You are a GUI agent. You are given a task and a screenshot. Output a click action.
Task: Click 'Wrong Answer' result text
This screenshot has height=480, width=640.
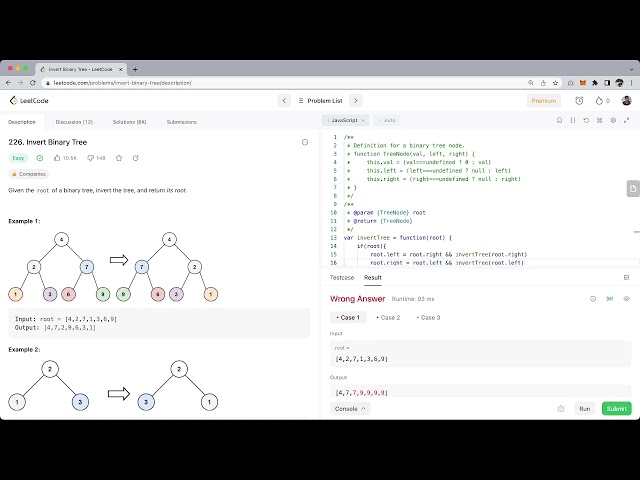point(358,299)
